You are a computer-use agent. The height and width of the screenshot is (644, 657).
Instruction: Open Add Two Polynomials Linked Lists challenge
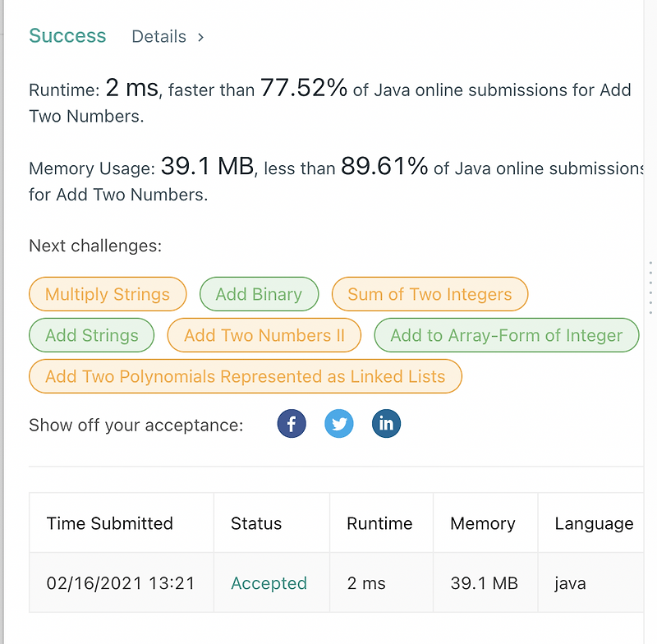pos(246,377)
